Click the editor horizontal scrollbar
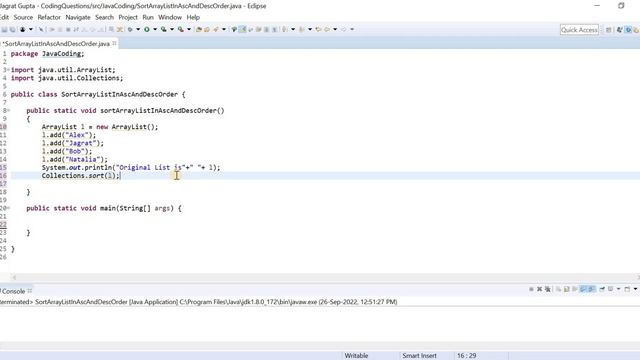Image resolution: width=640 pixels, height=360 pixels. [x=324, y=277]
